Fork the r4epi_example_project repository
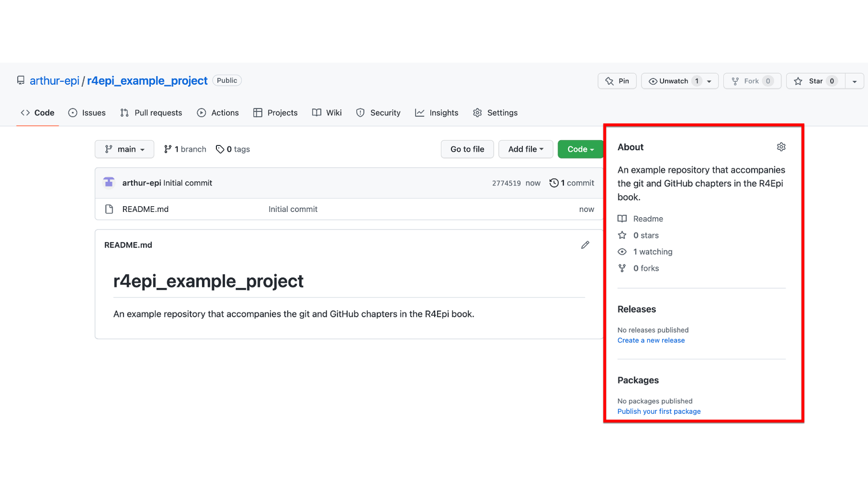 (752, 81)
